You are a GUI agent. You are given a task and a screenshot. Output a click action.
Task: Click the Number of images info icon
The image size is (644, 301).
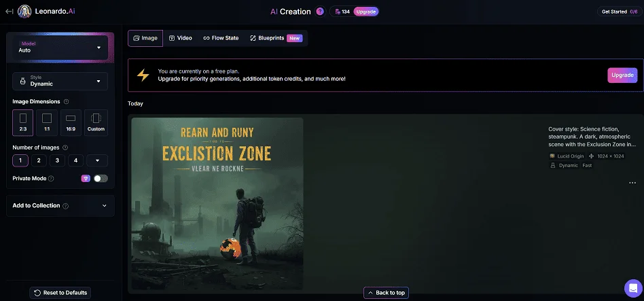point(65,147)
